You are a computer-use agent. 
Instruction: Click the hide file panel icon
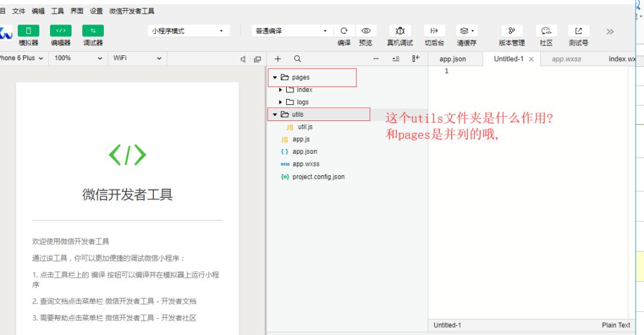click(416, 58)
